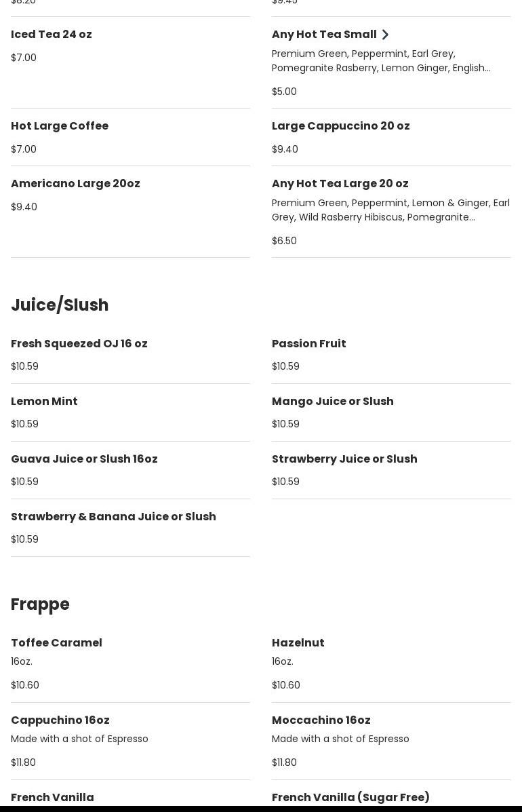This screenshot has width=522, height=812.
Task: Select the Hazelnut frappe
Action: tap(391, 664)
